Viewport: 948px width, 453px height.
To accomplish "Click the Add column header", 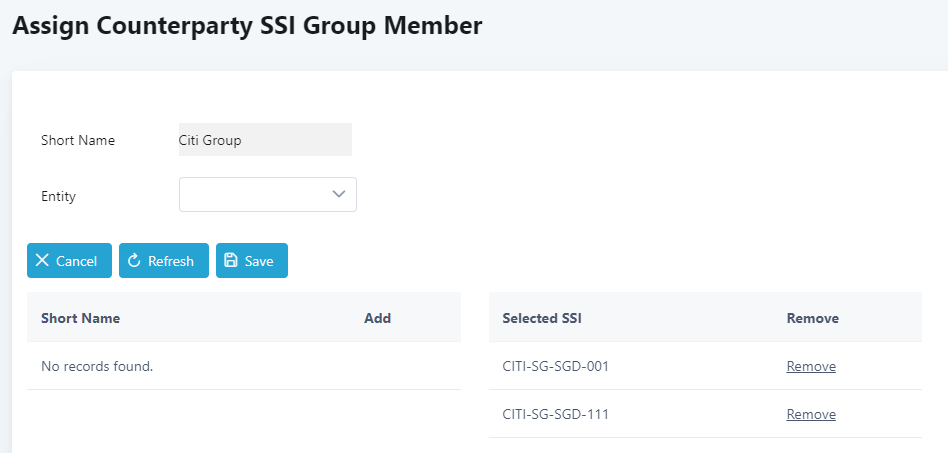I will coord(377,318).
